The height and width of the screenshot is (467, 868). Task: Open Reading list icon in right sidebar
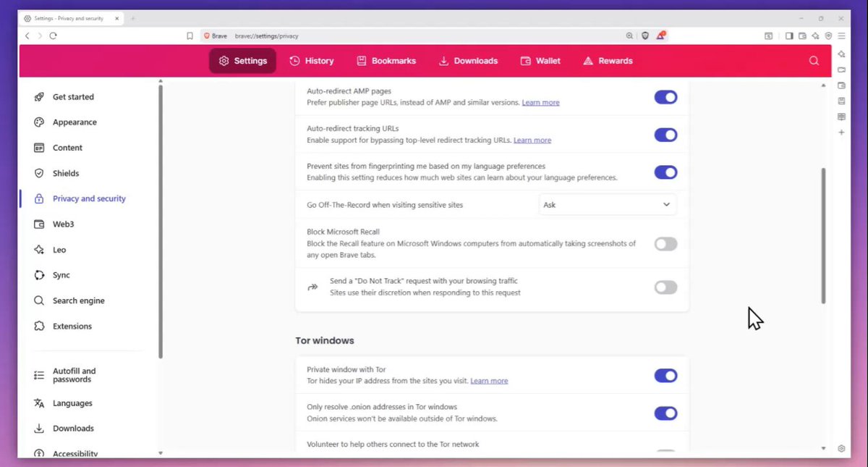pos(841,117)
